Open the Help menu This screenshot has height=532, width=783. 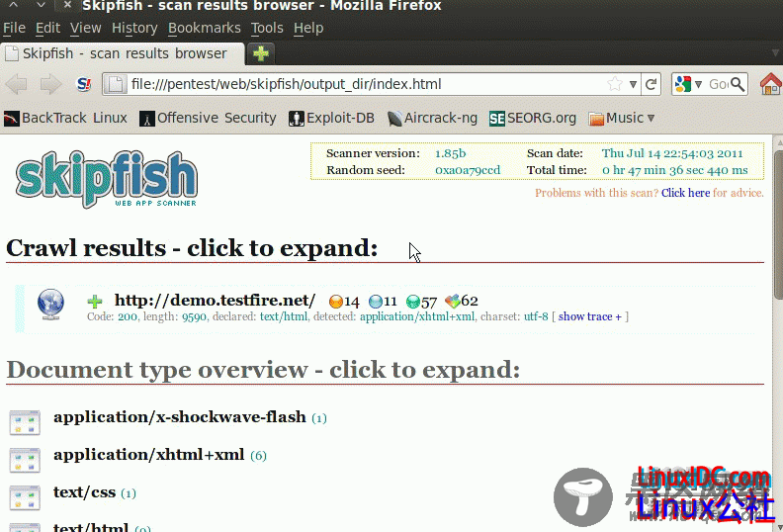(x=308, y=28)
